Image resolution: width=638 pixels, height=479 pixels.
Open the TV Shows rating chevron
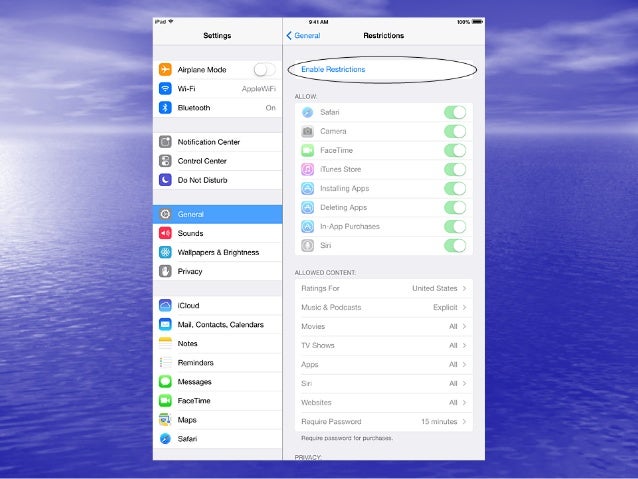pyautogui.click(x=464, y=346)
